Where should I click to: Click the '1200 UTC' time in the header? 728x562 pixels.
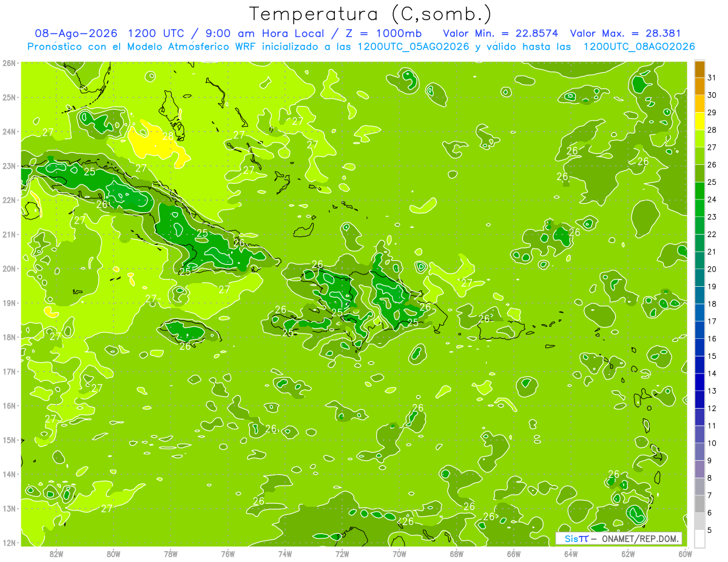tap(157, 33)
